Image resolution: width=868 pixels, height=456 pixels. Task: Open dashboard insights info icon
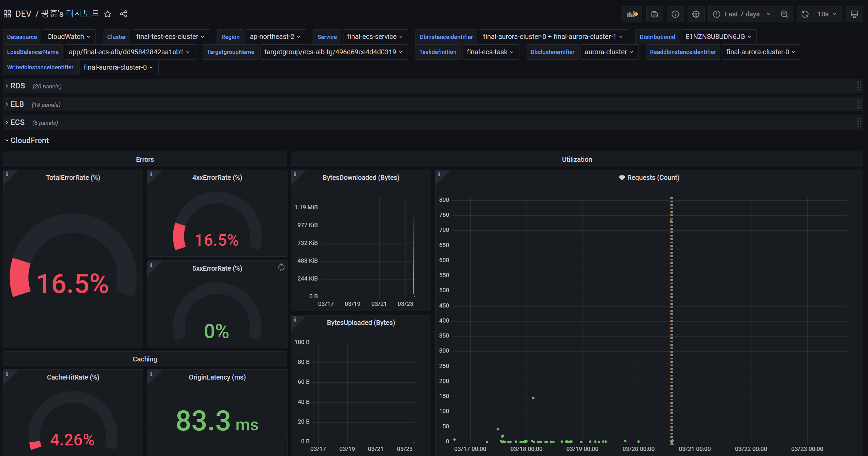(x=675, y=14)
